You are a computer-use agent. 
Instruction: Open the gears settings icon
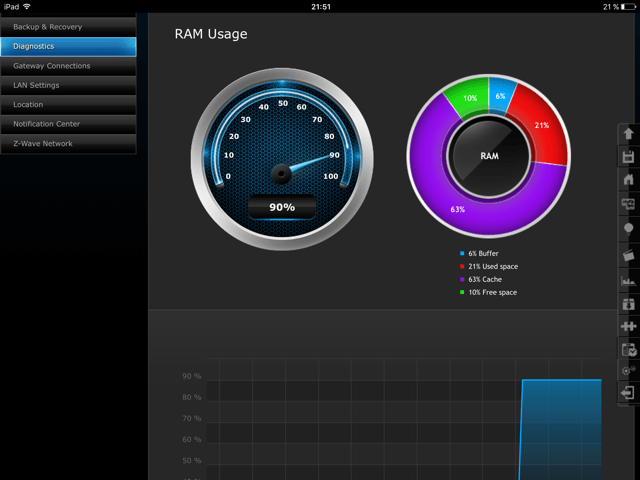(629, 370)
